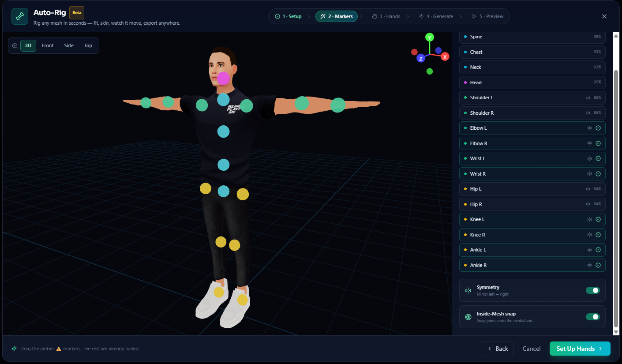Viewport: 622px width, 364px height.
Task: Select the Neck joint row
Action: pyautogui.click(x=532, y=67)
